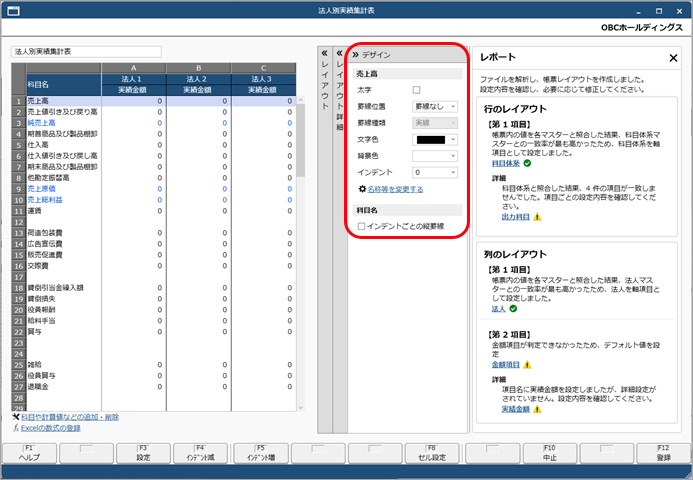Click the F10 中止 button
693x480 pixels.
549,453
